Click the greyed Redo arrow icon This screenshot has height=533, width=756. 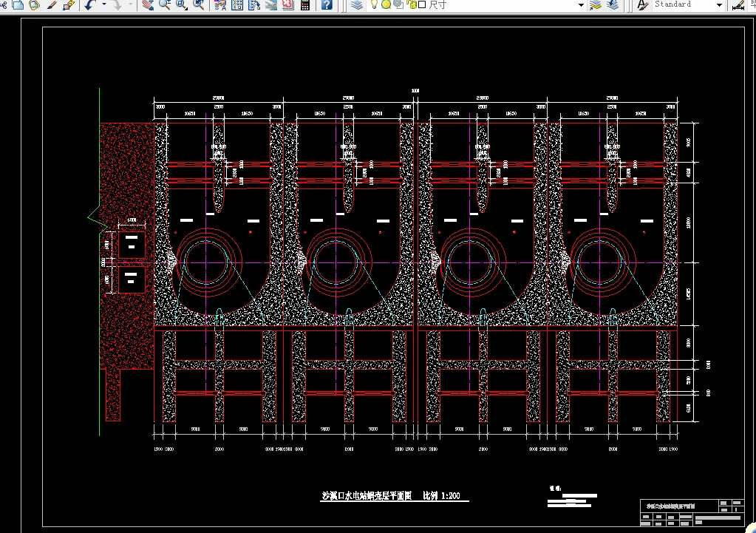[118, 5]
